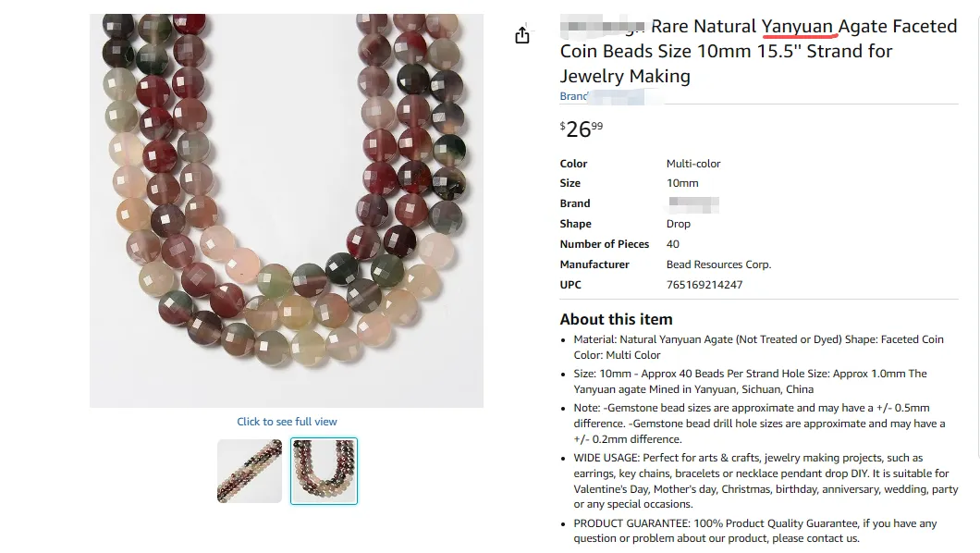Click the underlined word Yanyuan in title

coord(797,26)
